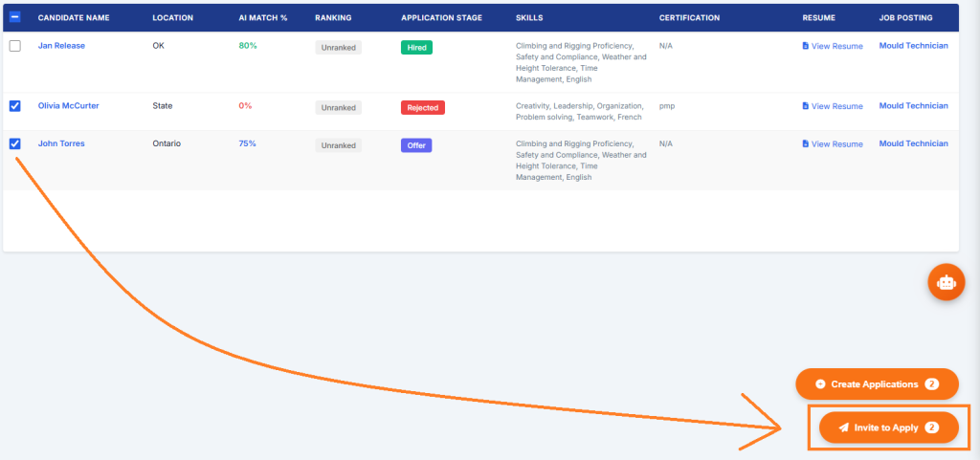Click Unranked badge for John Torres

(x=338, y=145)
